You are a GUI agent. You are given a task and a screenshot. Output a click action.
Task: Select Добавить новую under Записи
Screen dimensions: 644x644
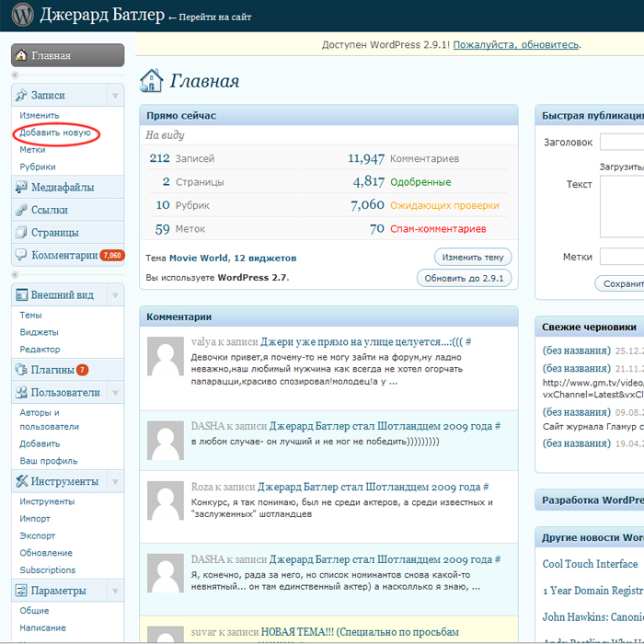pos(55,132)
